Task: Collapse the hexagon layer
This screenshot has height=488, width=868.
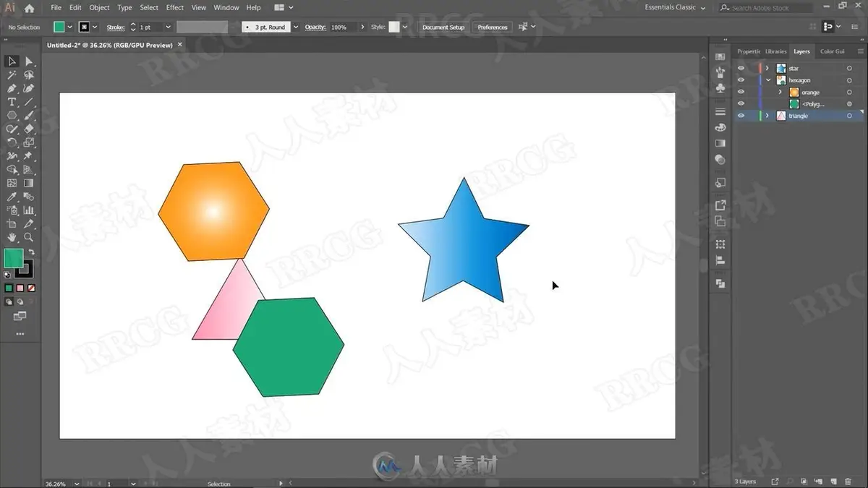Action: [x=767, y=80]
